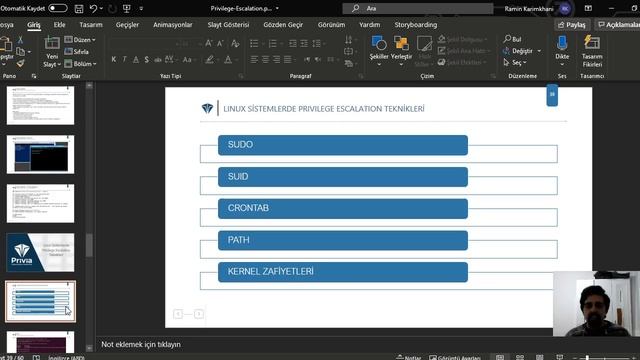Toggle the Notlar notes pane button
Viewport: 640px width, 360px height.
pos(408,358)
